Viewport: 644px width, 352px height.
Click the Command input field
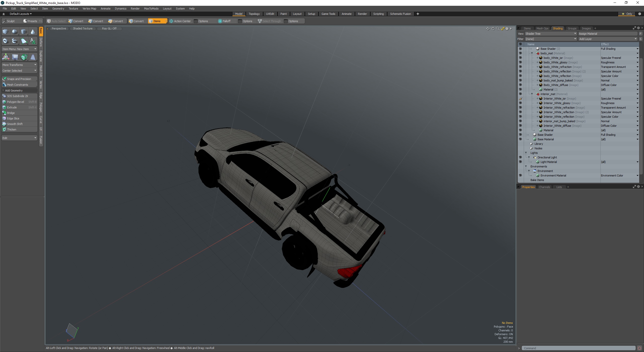point(578,348)
